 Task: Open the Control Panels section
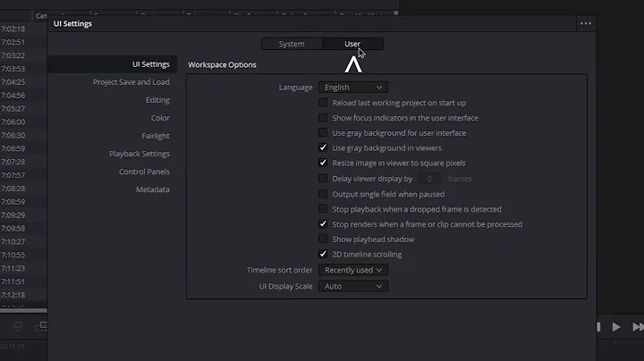tap(144, 172)
